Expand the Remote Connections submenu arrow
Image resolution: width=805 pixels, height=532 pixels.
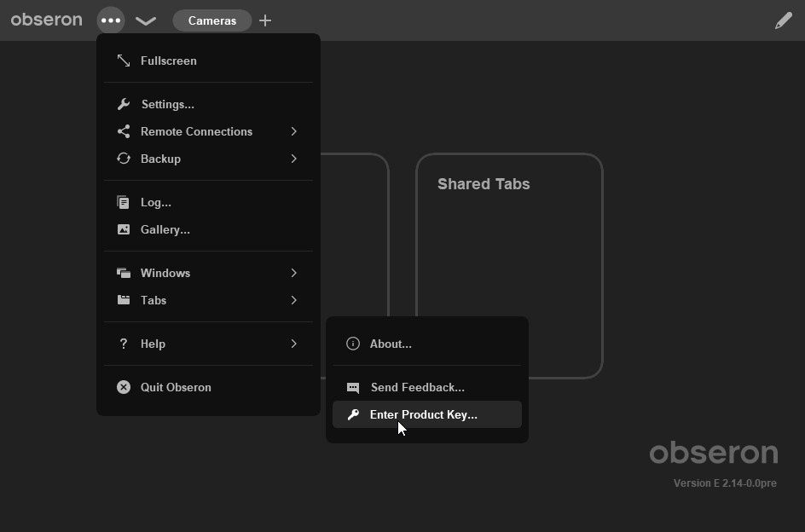293,131
